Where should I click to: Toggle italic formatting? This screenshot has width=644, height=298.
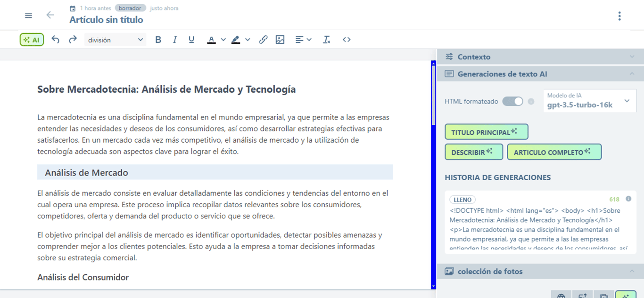(175, 40)
